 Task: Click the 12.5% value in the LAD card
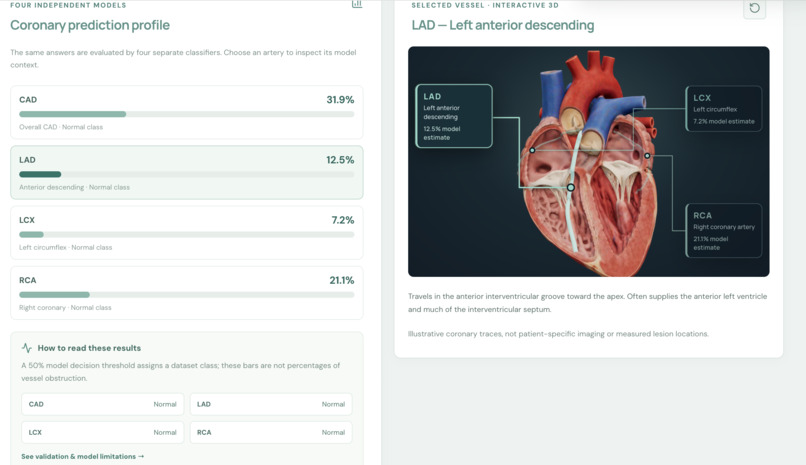pyautogui.click(x=340, y=160)
